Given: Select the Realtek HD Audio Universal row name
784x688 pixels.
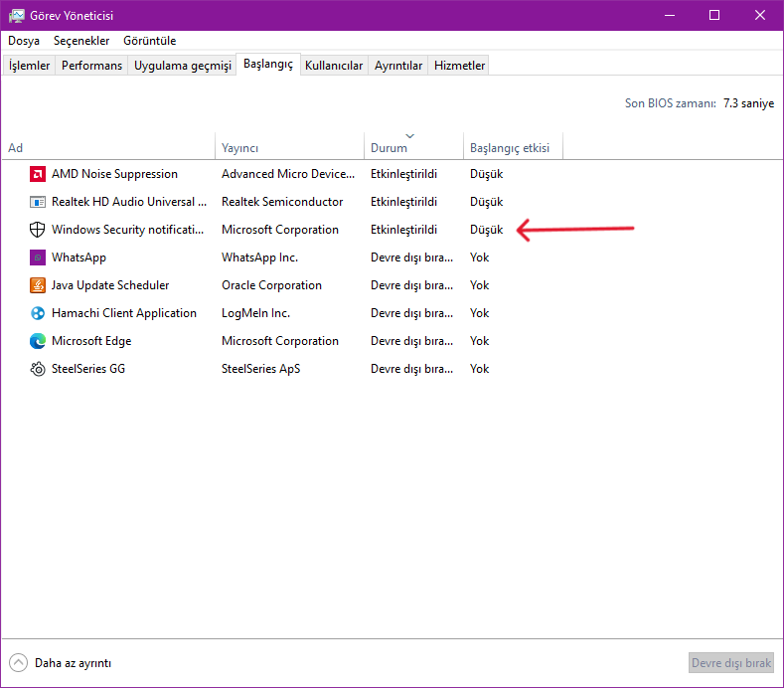Looking at the screenshot, I should coord(129,202).
